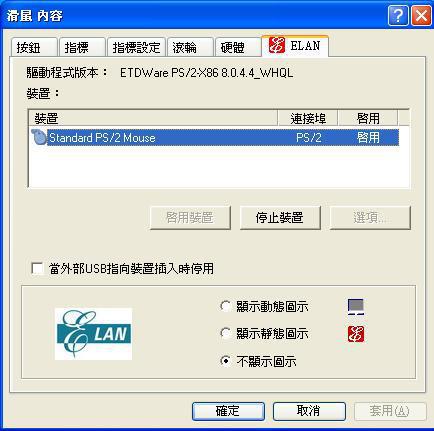Image resolution: width=434 pixels, height=431 pixels.
Task: Choose the 不顯示圖示 radio option
Action: pos(226,361)
